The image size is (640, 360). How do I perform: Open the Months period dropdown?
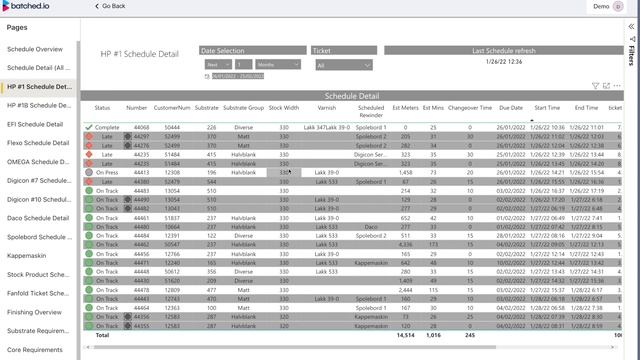[278, 64]
